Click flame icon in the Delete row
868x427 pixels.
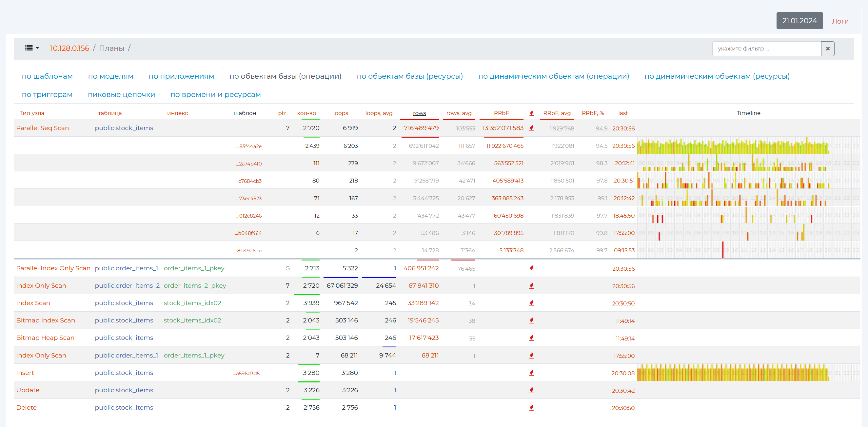(x=531, y=407)
